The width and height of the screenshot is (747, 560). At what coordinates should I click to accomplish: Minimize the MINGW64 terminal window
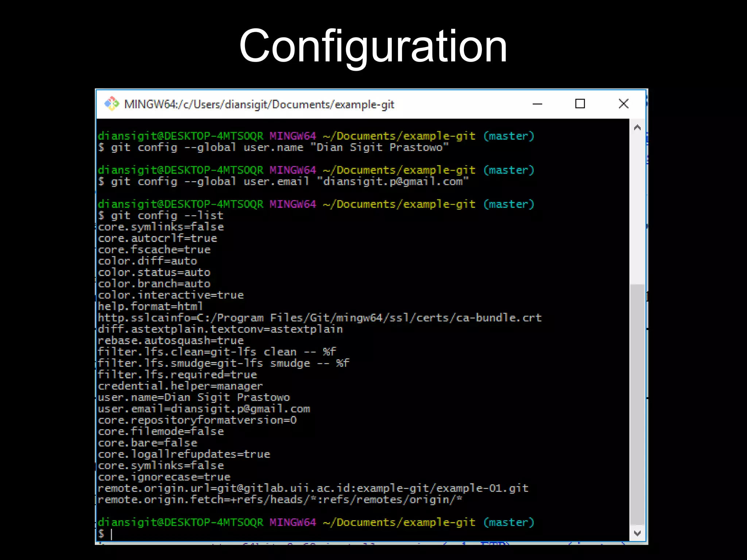pyautogui.click(x=537, y=104)
